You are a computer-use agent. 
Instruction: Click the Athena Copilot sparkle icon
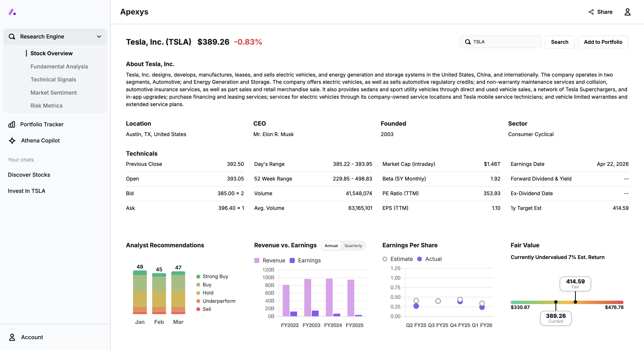pos(12,141)
